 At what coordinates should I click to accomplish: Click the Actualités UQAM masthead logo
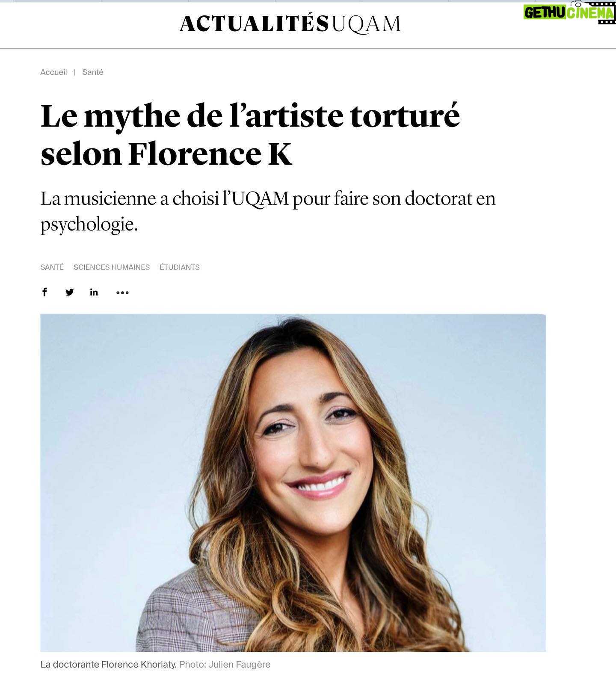(x=290, y=24)
